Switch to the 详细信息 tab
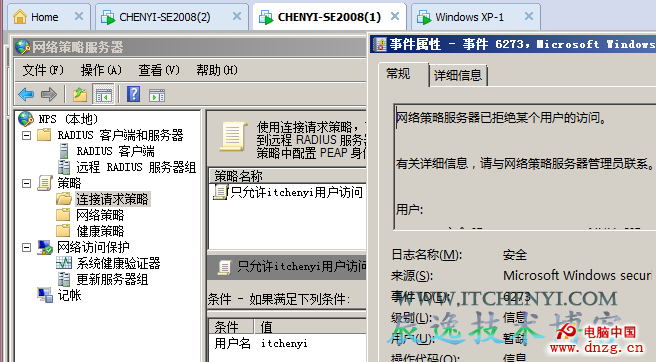 coord(458,75)
